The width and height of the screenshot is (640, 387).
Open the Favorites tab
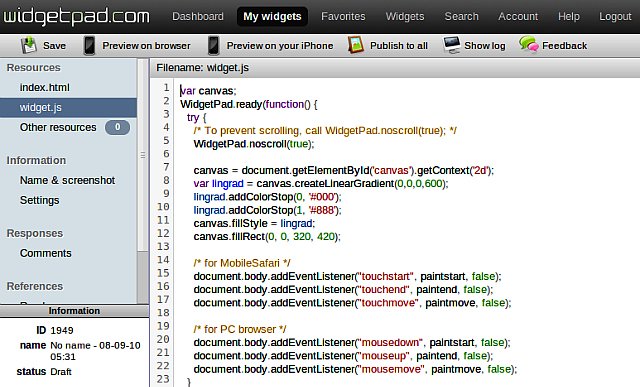click(343, 16)
